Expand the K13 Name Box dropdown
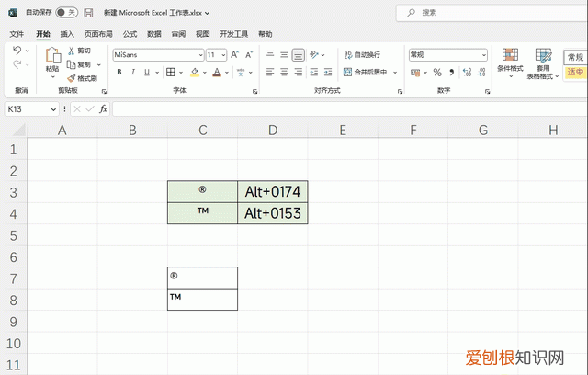 (x=53, y=108)
